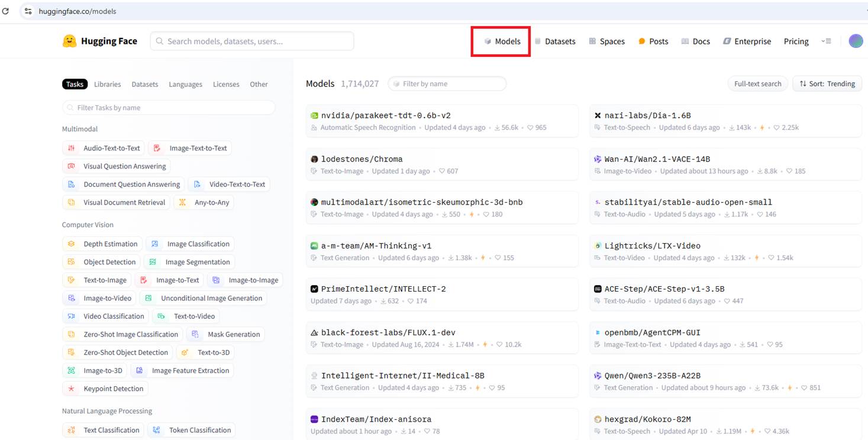Click Qwen avatar on Qwen3-235B-A22B card

click(598, 376)
